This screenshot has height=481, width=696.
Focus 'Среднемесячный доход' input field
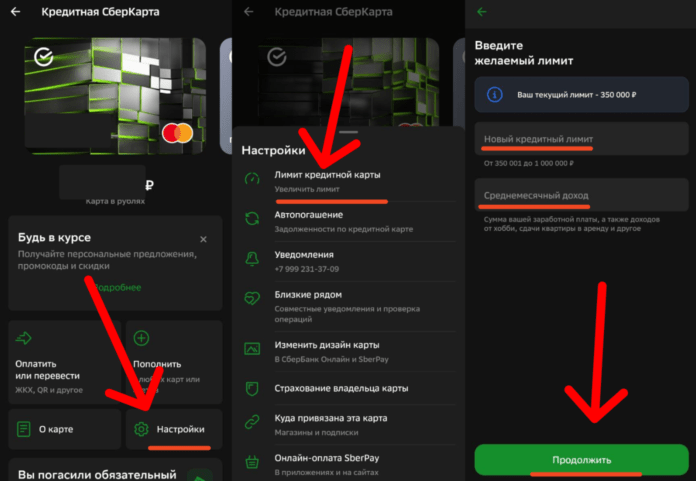[581, 195]
